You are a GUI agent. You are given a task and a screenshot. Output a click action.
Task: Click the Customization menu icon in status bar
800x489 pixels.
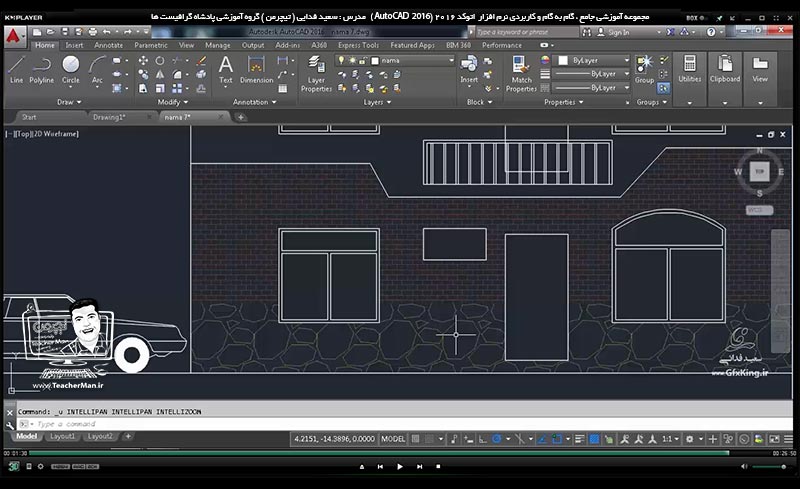coord(788,439)
